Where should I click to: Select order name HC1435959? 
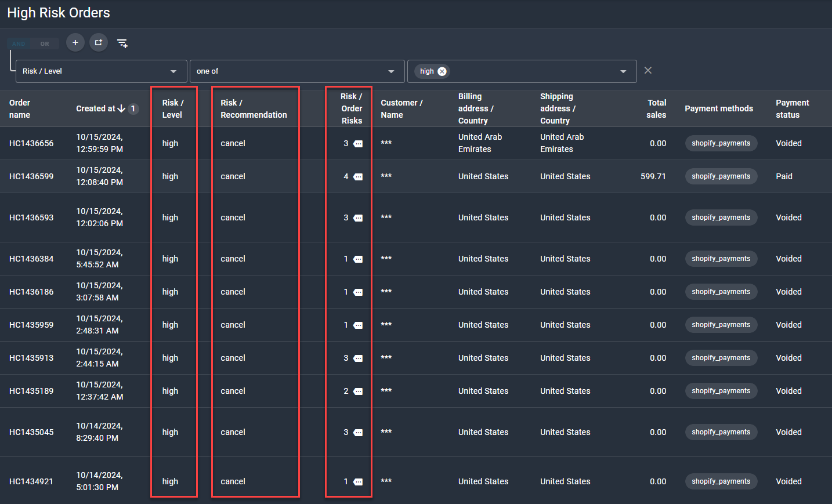pos(31,325)
